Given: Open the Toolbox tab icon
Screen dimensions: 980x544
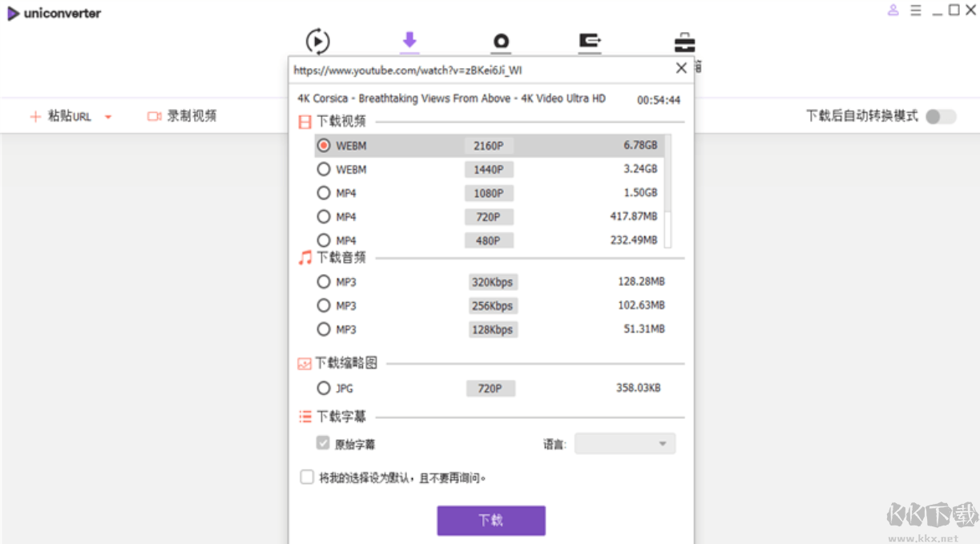Looking at the screenshot, I should 684,42.
